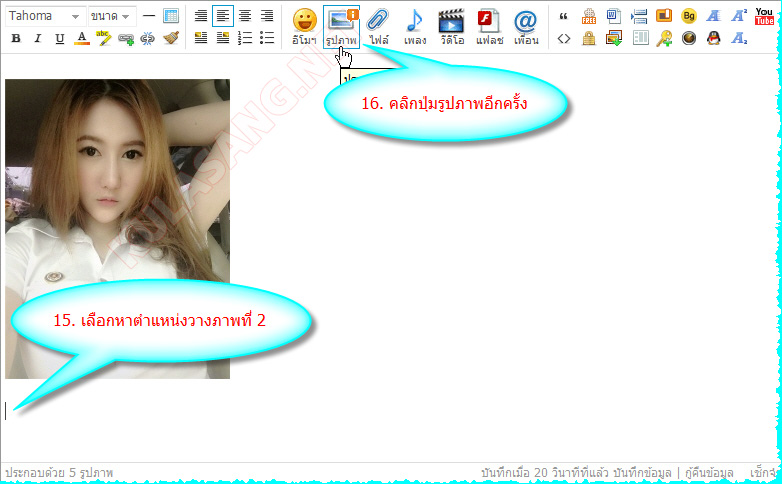This screenshot has width=782, height=484.
Task: Insert a YouTube video
Action: [x=764, y=16]
